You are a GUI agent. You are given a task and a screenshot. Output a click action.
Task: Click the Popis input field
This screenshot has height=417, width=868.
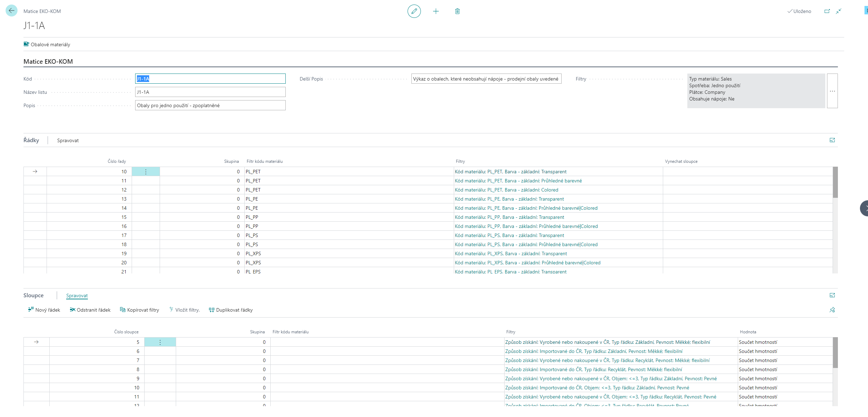tap(210, 105)
